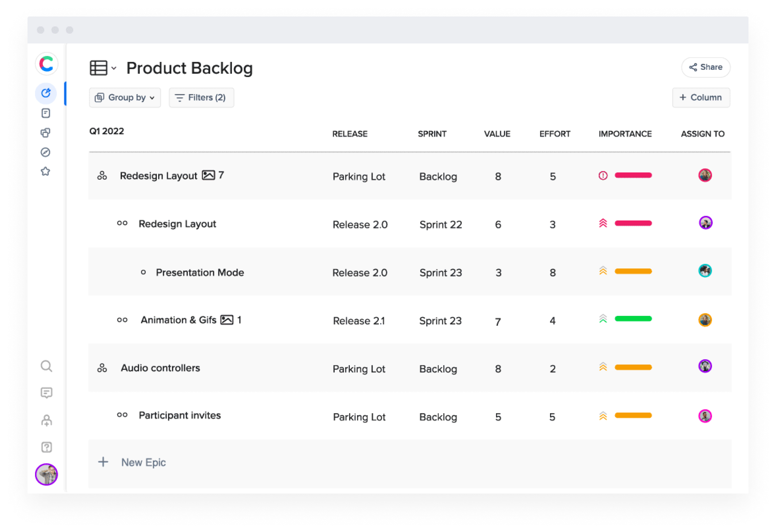This screenshot has width=776, height=532.
Task: Expand the Audio controllers epic icon
Action: (102, 368)
